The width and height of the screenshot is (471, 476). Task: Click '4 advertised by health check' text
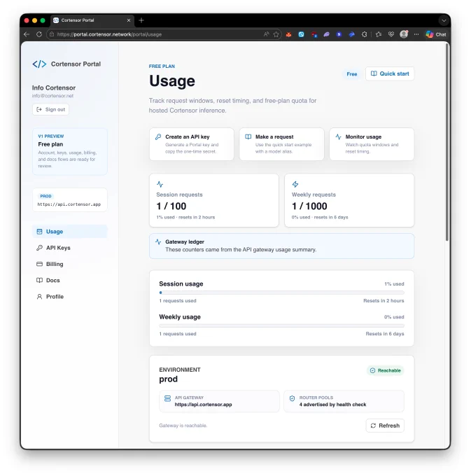point(332,405)
